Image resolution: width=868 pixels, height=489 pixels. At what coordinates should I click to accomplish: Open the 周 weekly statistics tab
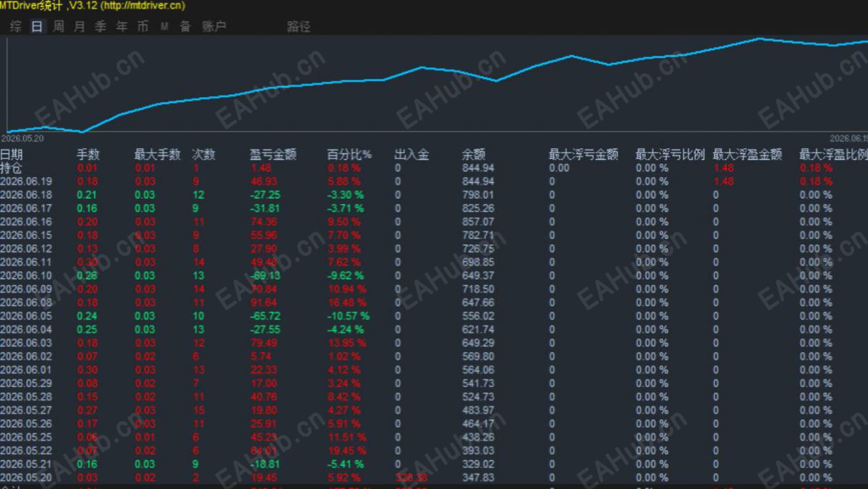[59, 27]
